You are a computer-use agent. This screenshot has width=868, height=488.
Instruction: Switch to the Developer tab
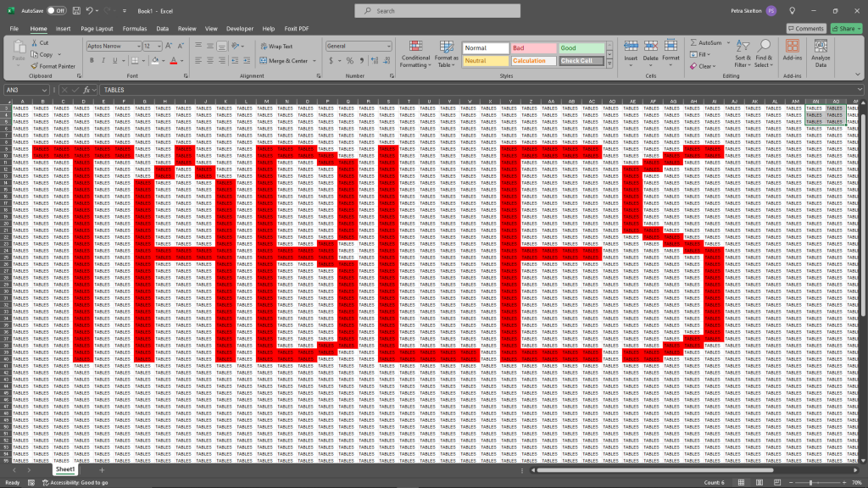coord(239,29)
